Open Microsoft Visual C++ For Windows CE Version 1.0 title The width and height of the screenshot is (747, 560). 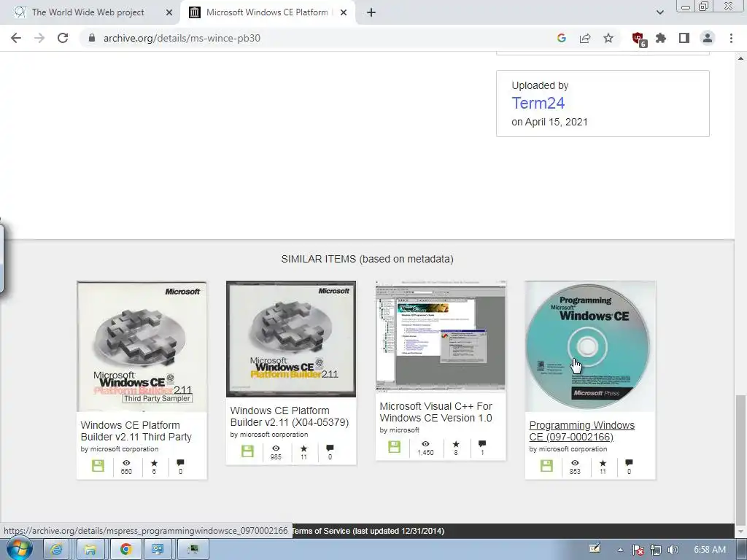436,412
